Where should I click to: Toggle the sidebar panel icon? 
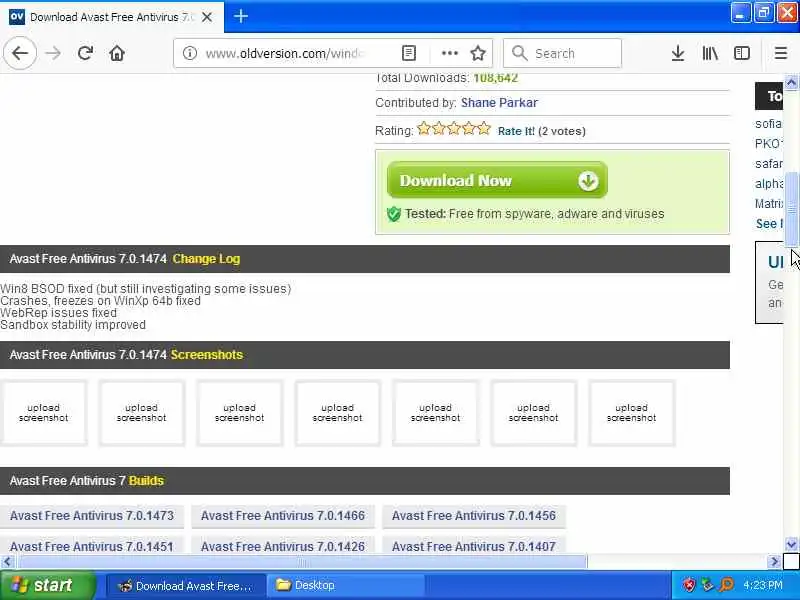[x=742, y=53]
